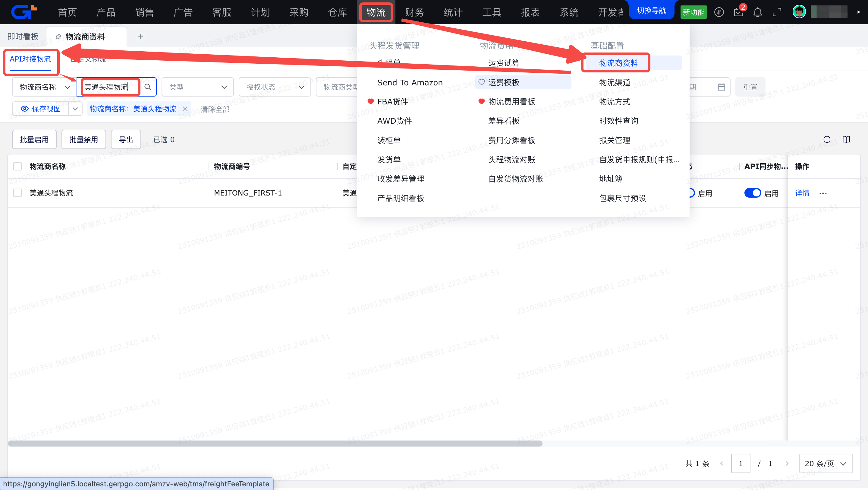Select the 美通头程物流 row checkbox
This screenshot has width=868, height=490.
click(x=17, y=193)
